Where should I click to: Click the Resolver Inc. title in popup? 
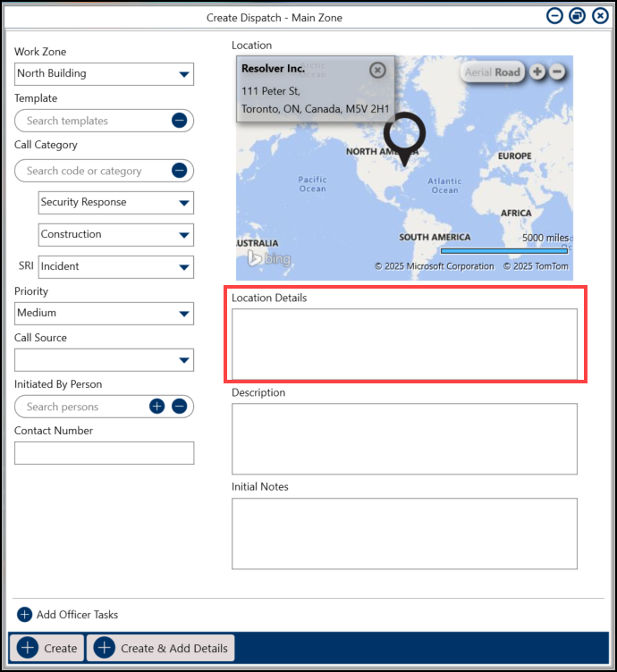click(273, 68)
